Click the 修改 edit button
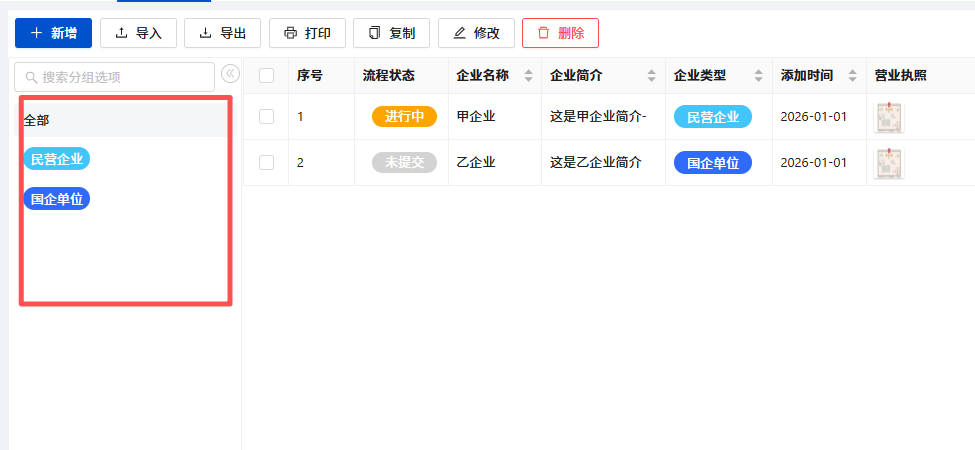The image size is (975, 450). [x=476, y=33]
